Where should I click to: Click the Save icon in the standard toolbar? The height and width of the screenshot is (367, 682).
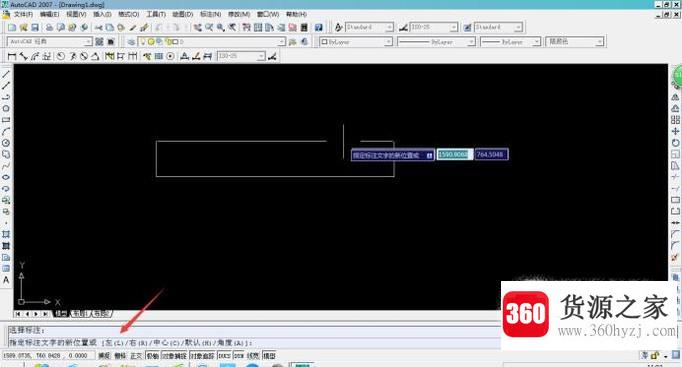click(x=35, y=27)
